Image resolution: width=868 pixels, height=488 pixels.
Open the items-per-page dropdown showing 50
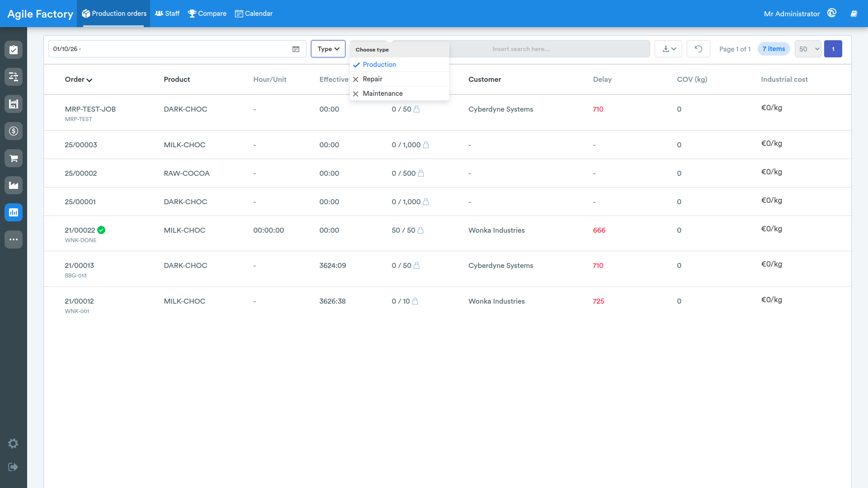click(808, 49)
